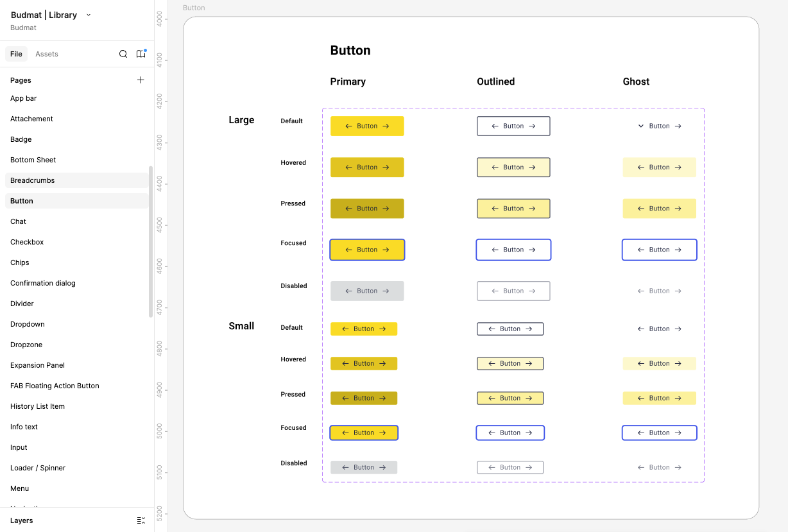Select the Confirmation dialog page

pos(42,283)
